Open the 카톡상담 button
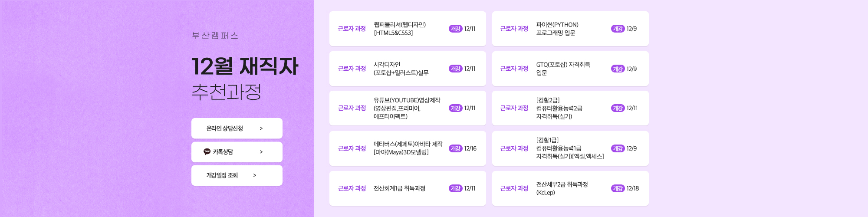The height and width of the screenshot is (217, 868). coord(237,152)
